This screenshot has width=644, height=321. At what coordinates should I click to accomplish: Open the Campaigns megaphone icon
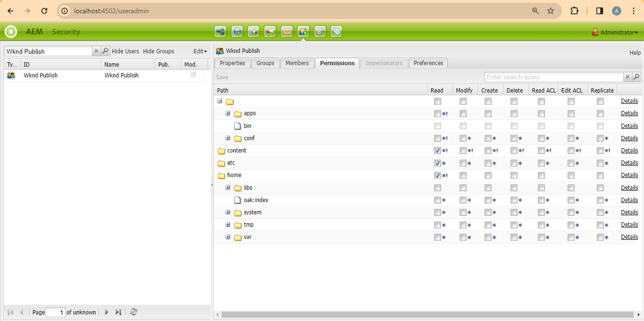coord(270,32)
